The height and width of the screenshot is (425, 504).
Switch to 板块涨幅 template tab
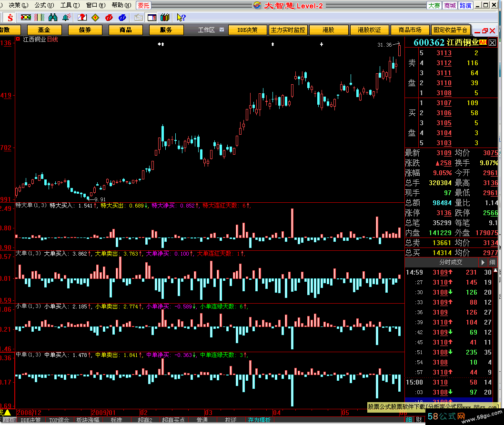[88, 420]
